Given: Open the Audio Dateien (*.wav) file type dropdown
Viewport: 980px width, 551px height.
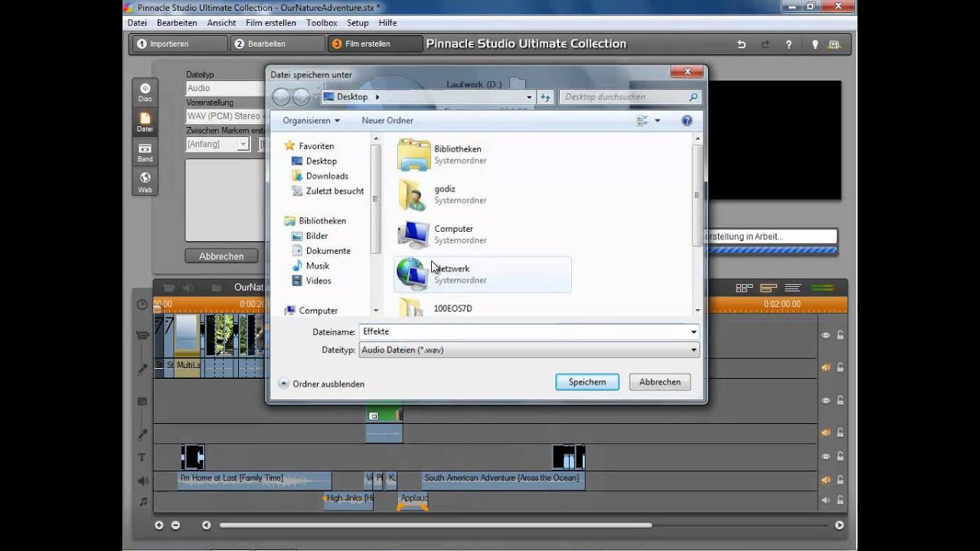Looking at the screenshot, I should 529,350.
